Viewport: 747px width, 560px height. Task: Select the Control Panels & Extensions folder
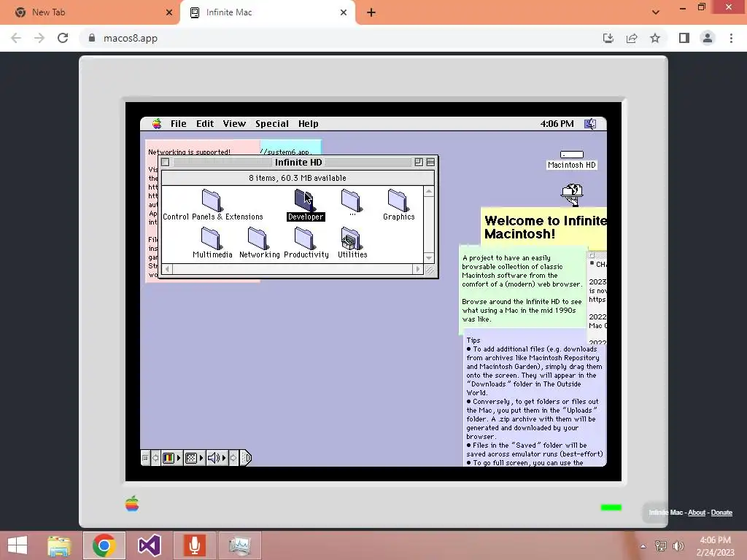[x=212, y=205]
